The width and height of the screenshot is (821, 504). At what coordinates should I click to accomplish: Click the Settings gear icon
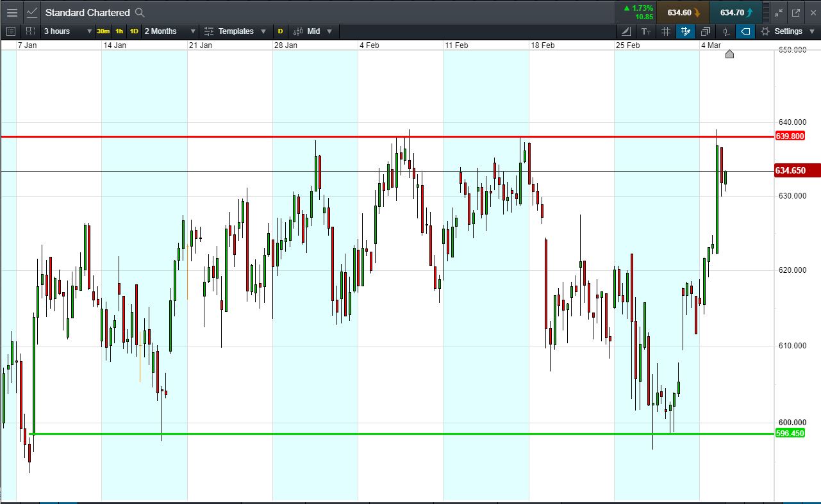point(765,31)
